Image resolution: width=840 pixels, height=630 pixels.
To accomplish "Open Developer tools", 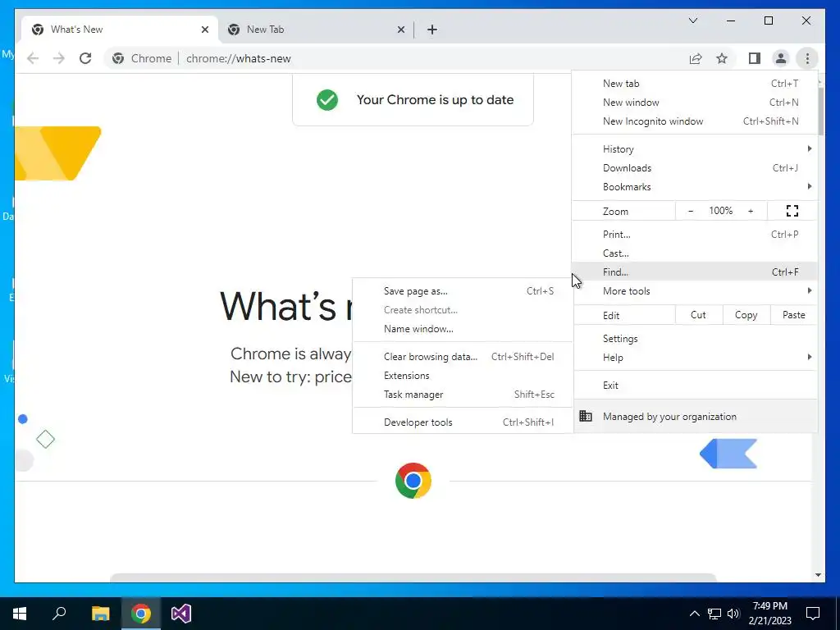I will pos(463,422).
